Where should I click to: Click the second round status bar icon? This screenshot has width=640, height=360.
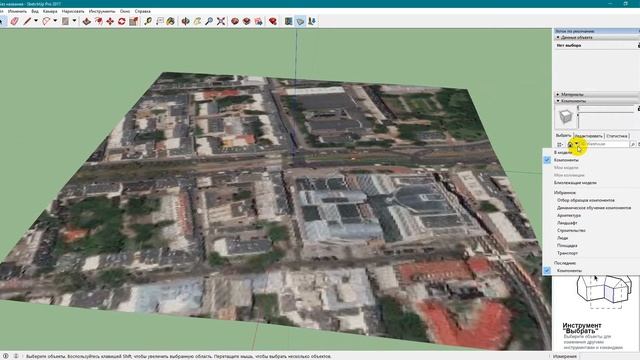16,356
